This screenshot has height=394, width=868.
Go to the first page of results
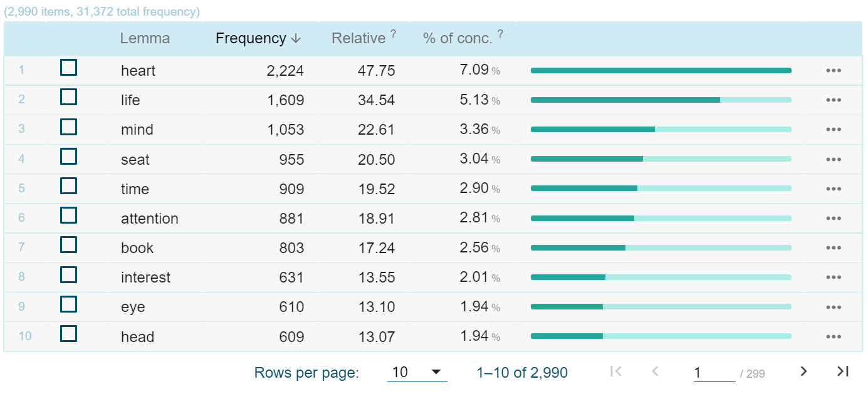click(615, 372)
